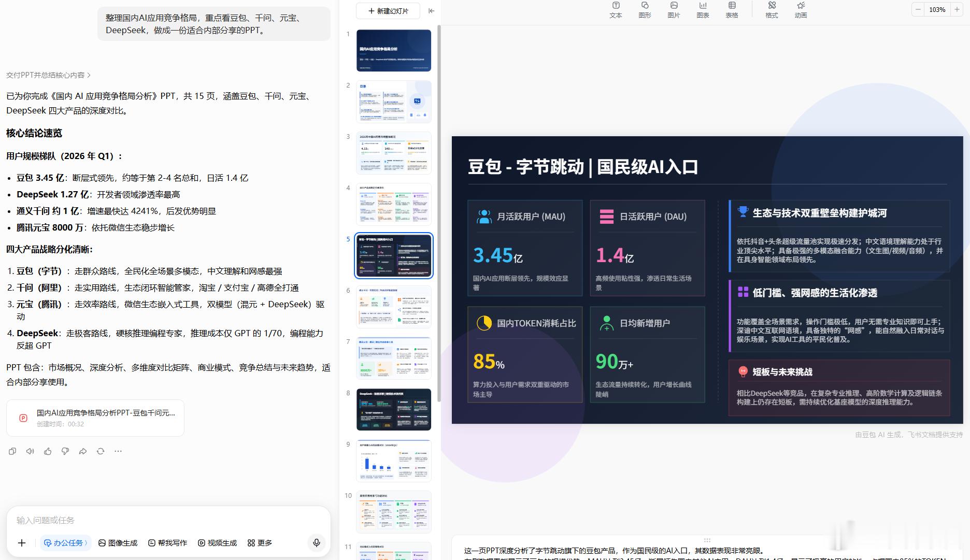Click the 月活跃用户 (MAU) card heading
Viewport: 970px width, 560px height.
(531, 217)
